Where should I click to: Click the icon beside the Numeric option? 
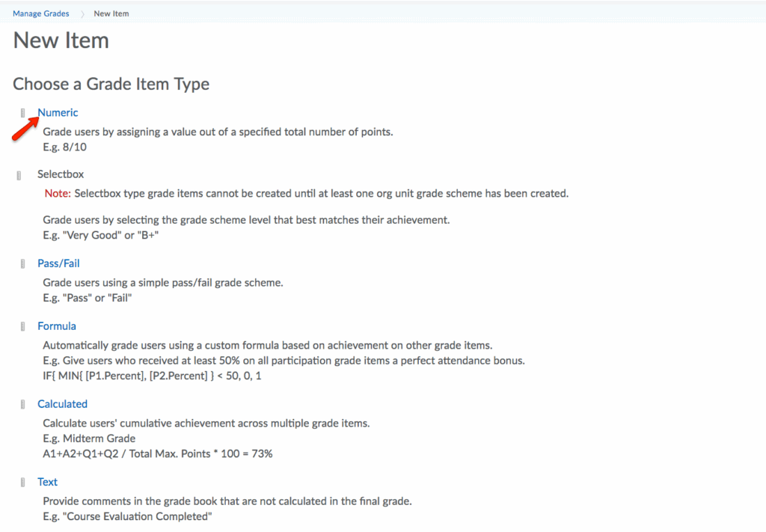23,113
